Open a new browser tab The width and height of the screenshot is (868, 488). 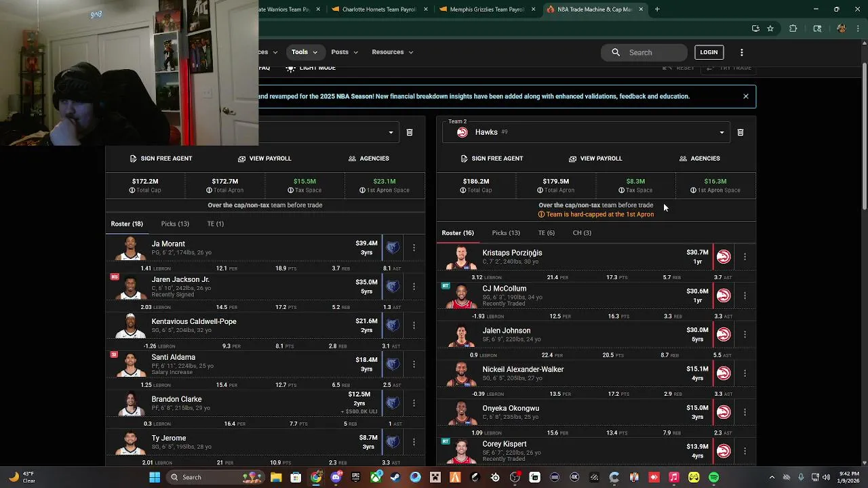[x=657, y=9]
